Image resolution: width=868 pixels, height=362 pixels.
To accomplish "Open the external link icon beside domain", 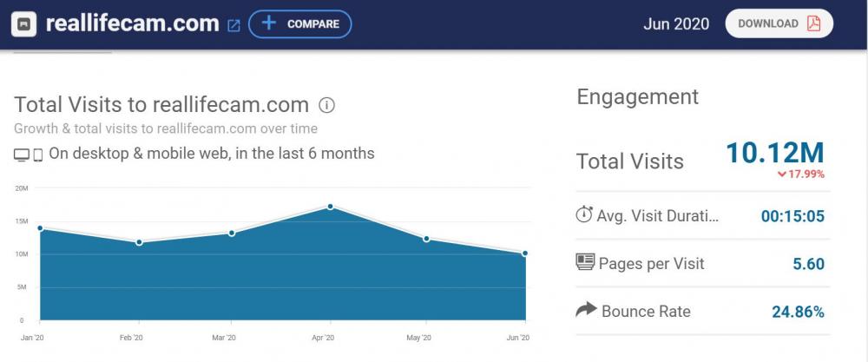I will click(x=233, y=25).
